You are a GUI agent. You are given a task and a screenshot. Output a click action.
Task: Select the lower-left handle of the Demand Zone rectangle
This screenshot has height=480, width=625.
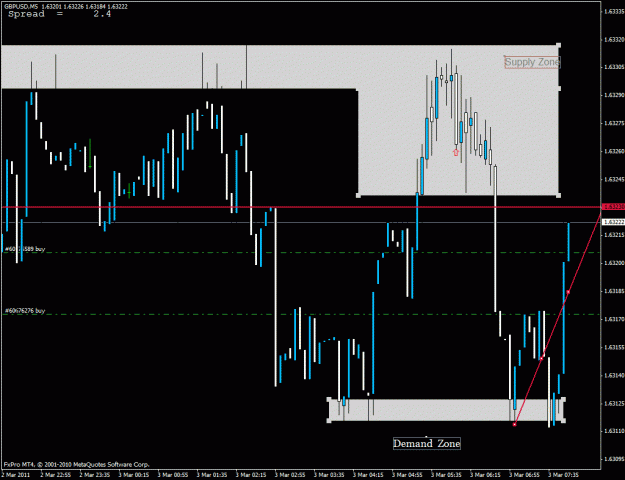pyautogui.click(x=329, y=421)
